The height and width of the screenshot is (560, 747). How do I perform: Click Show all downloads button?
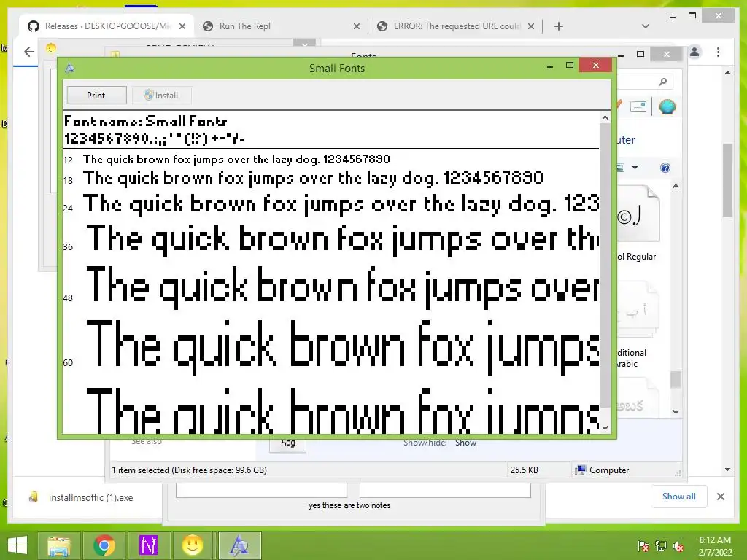pyautogui.click(x=679, y=497)
